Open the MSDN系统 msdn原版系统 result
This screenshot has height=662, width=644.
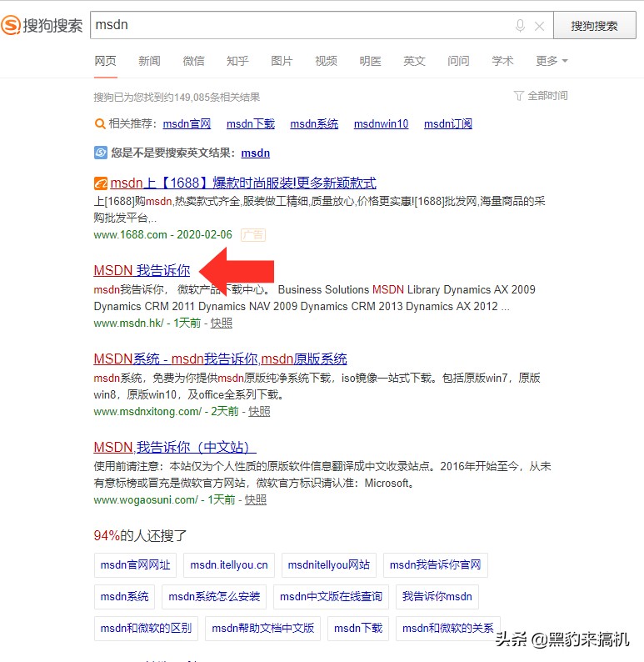(x=220, y=359)
